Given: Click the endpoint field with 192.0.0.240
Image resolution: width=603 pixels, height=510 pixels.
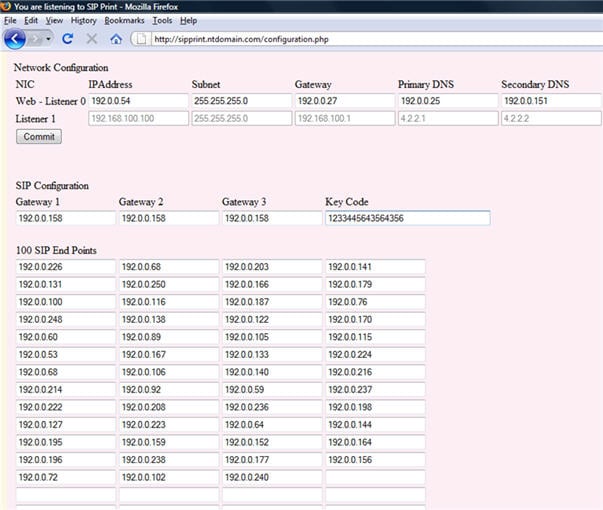Looking at the screenshot, I should pyautogui.click(x=272, y=478).
